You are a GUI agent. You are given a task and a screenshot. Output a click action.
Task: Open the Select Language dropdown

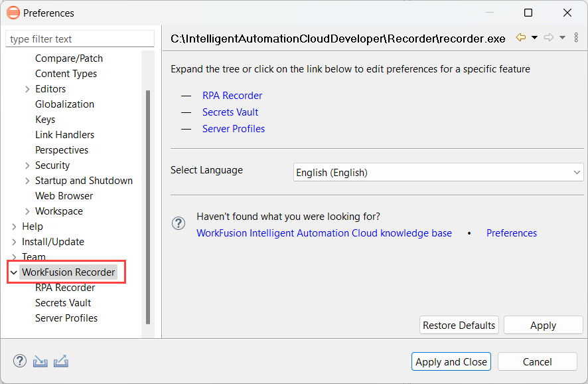[438, 172]
